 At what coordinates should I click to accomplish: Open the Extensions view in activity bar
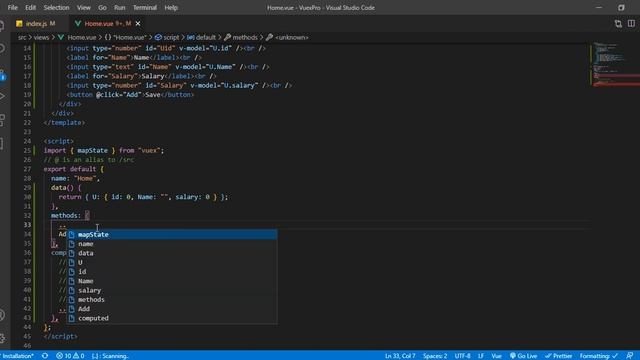click(2, 120)
